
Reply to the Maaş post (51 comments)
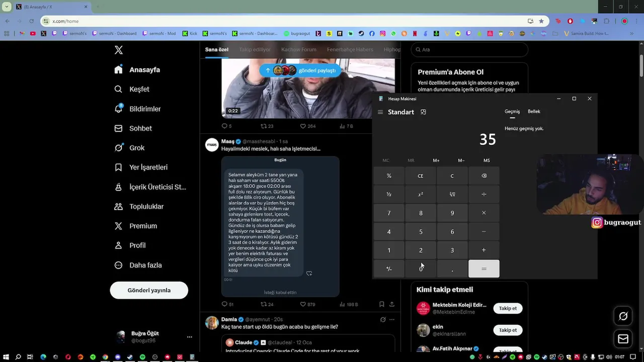pos(227,304)
